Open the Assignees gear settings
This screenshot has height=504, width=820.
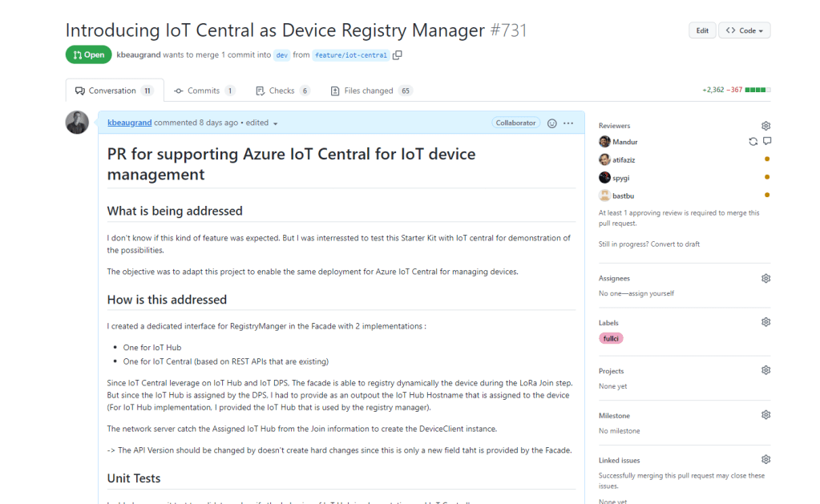pos(765,278)
